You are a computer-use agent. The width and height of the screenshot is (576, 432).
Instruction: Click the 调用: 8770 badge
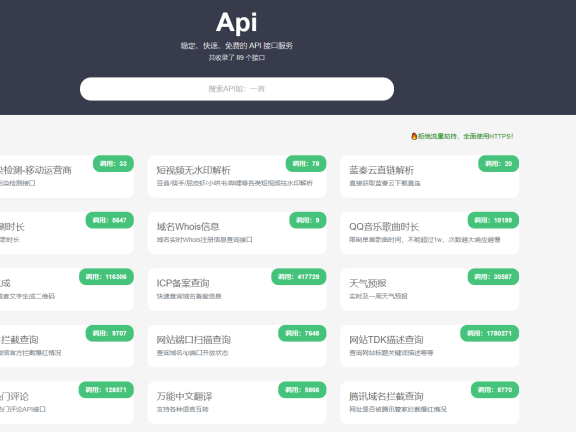pyautogui.click(x=495, y=390)
